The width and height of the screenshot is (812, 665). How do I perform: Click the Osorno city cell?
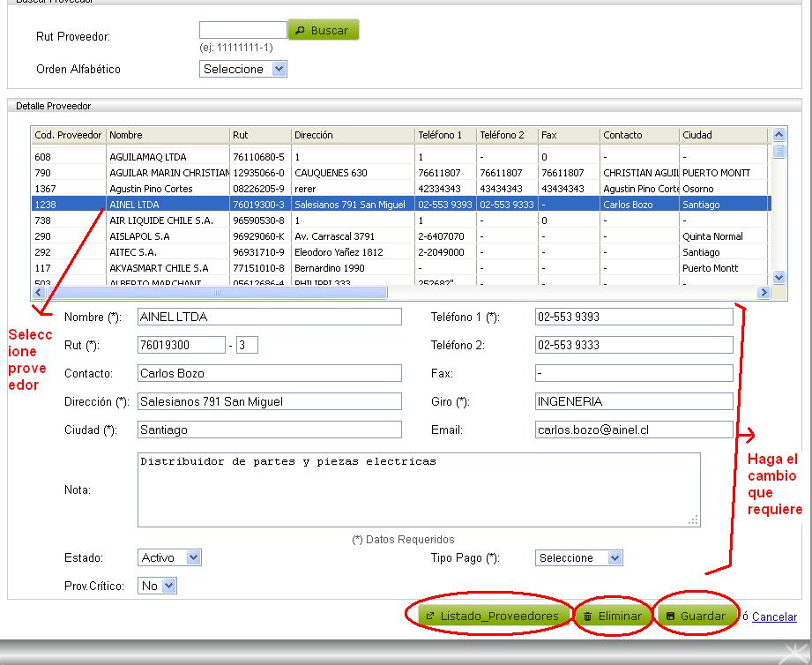coord(723,189)
